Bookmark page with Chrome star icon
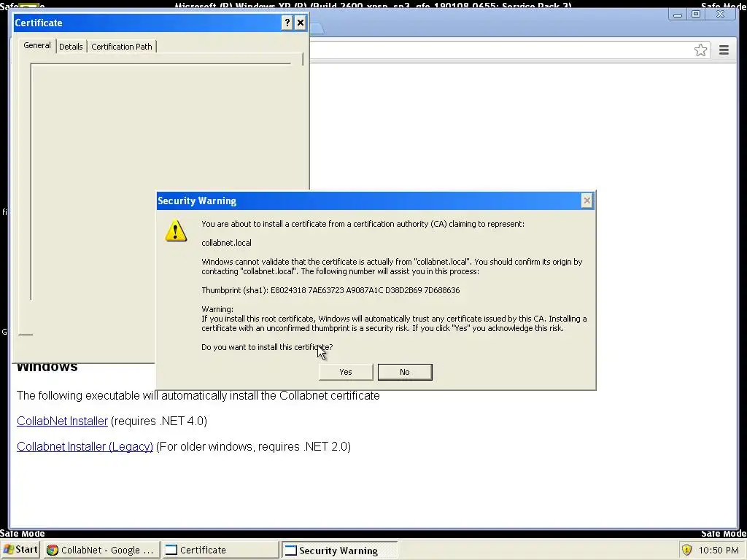The width and height of the screenshot is (747, 560). click(700, 50)
